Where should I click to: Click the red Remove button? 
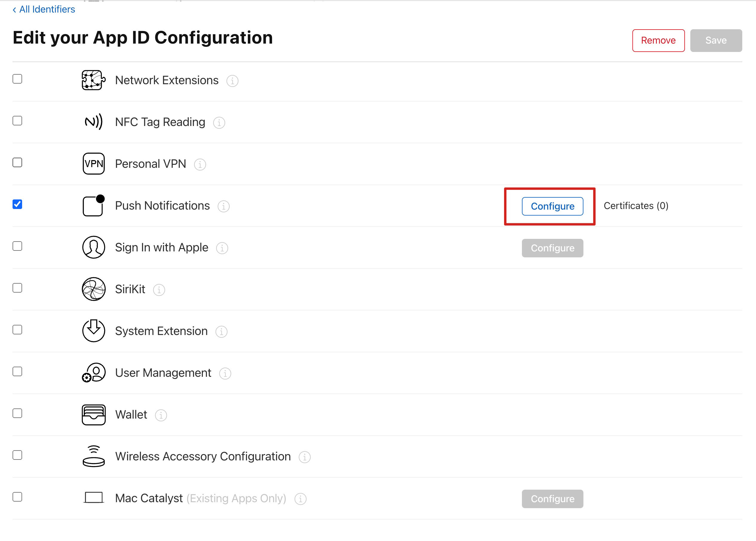(658, 41)
